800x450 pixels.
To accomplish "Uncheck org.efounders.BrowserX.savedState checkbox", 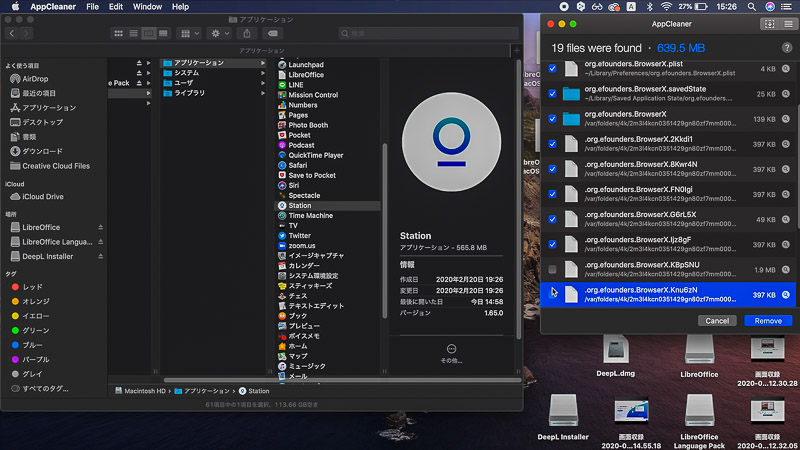I will click(552, 93).
